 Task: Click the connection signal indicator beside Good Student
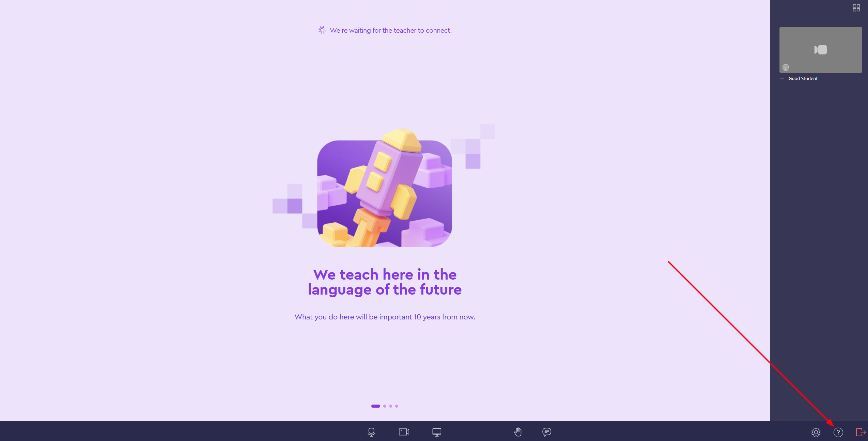781,79
